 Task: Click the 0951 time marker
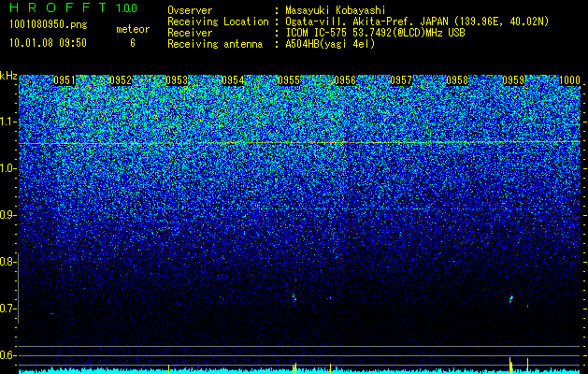[x=65, y=80]
